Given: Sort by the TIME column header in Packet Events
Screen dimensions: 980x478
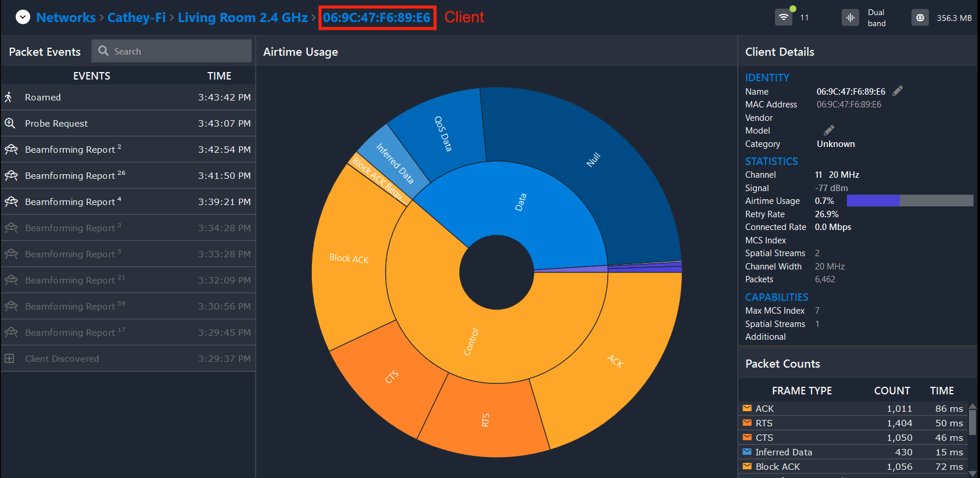Looking at the screenshot, I should (219, 76).
